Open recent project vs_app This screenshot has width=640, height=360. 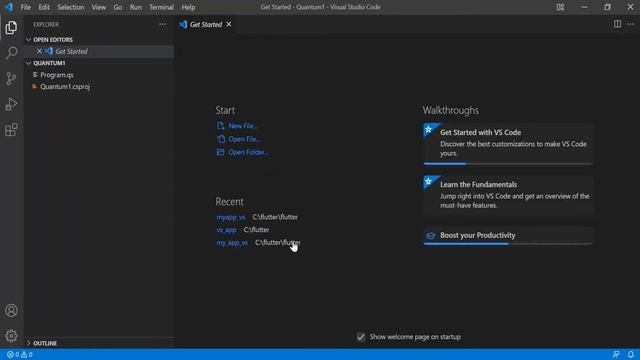226,230
